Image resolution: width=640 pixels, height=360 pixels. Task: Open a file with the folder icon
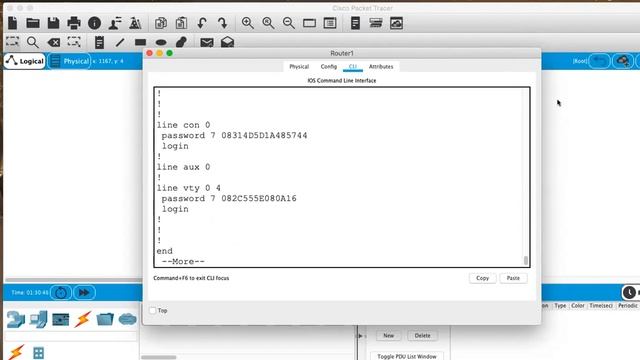(33, 23)
